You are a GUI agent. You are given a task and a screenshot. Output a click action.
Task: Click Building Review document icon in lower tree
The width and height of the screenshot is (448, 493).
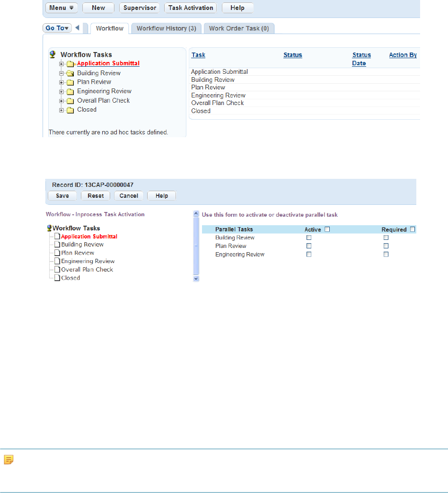57,244
